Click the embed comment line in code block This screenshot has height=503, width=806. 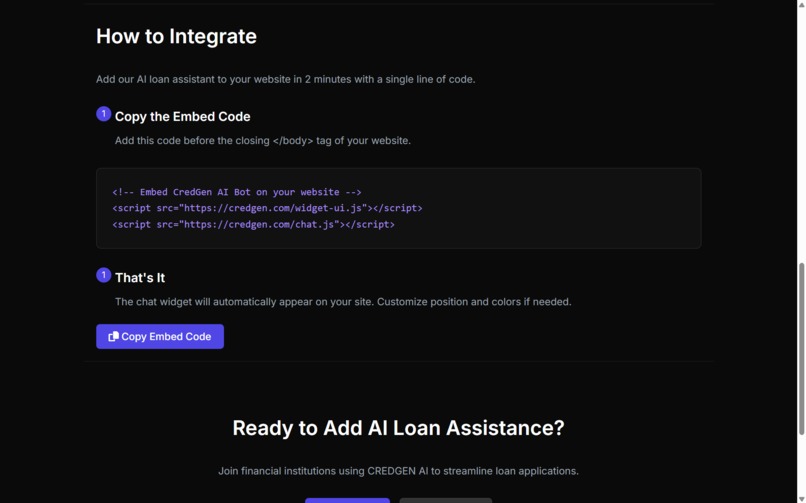(237, 192)
